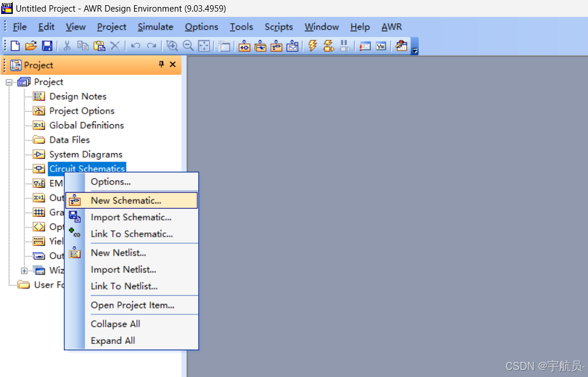
Task: Click the variable browser V= icon
Action: (381, 46)
